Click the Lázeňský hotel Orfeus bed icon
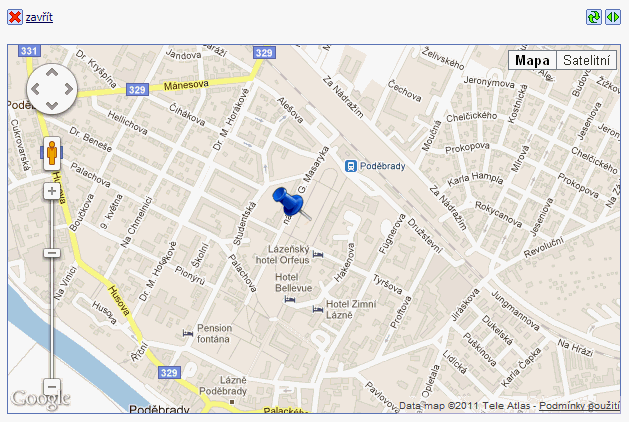629x422 pixels. (318, 254)
